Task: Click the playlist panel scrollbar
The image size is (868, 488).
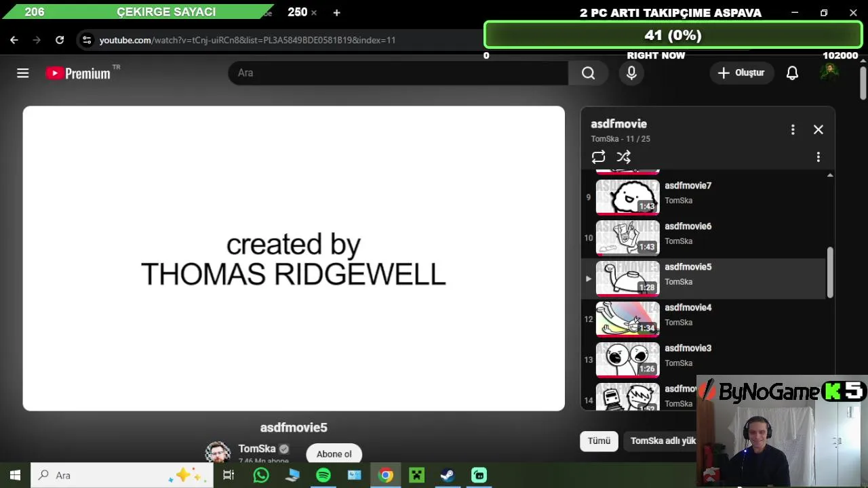Action: [830, 272]
